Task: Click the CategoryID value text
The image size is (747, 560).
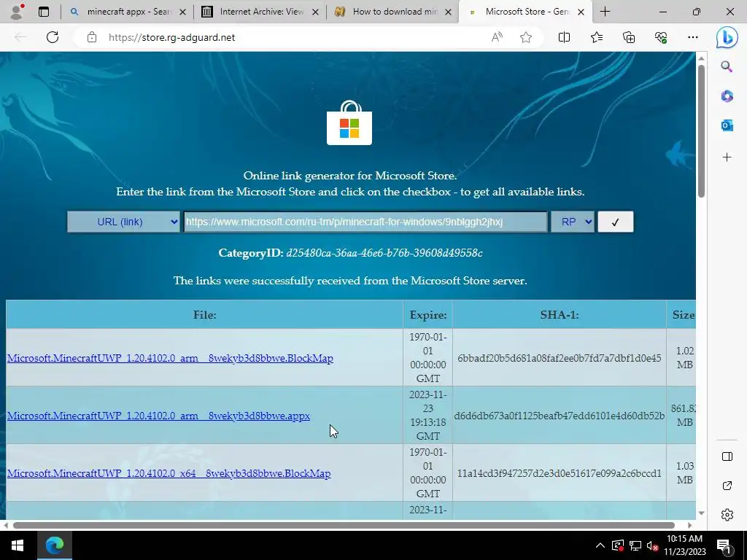Action: click(384, 253)
